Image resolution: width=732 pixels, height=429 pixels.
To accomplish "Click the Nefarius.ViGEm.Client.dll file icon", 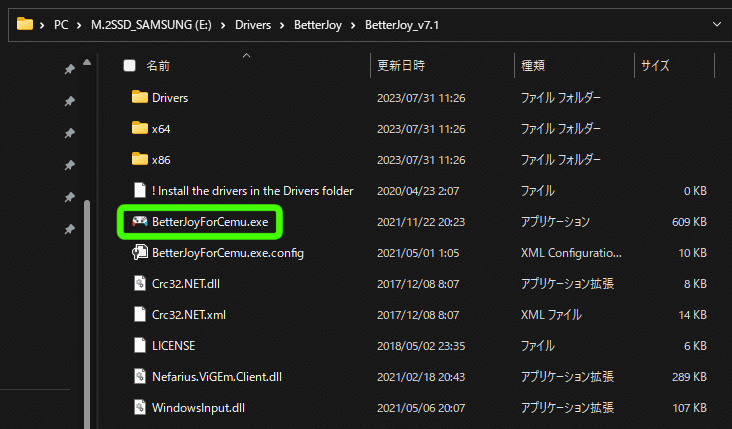I will (x=140, y=376).
